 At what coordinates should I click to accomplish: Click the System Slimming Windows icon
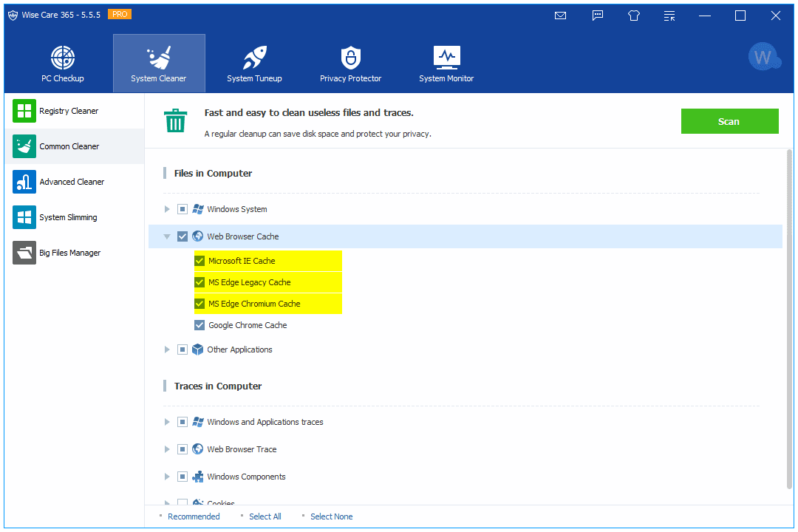coord(24,217)
